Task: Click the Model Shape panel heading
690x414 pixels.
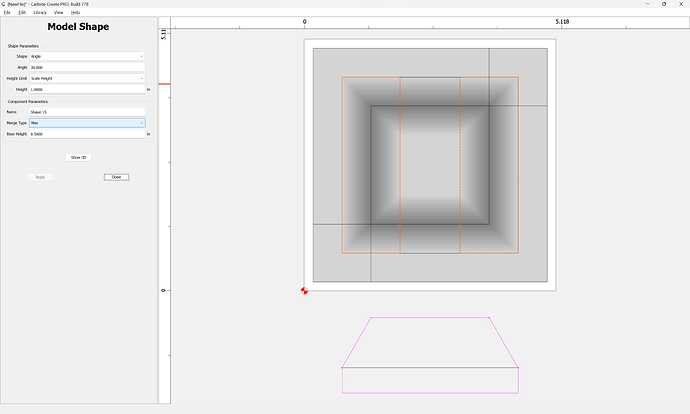Action: click(78, 26)
